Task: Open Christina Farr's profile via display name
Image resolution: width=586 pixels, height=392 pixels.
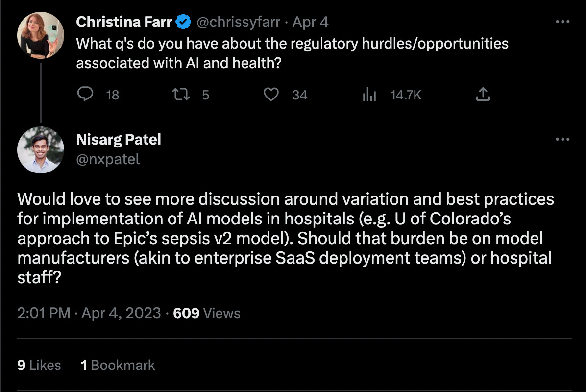Action: coord(124,22)
